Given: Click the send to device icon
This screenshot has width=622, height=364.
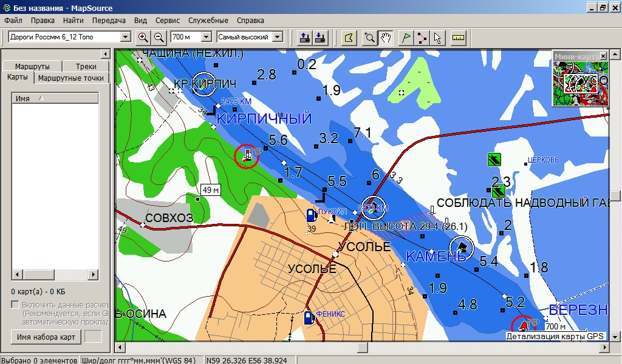Looking at the screenshot, I should [306, 37].
